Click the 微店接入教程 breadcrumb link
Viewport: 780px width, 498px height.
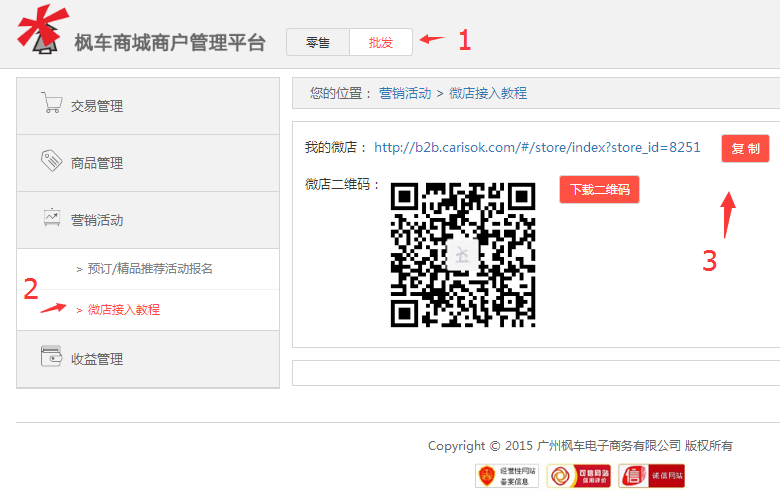tap(488, 94)
